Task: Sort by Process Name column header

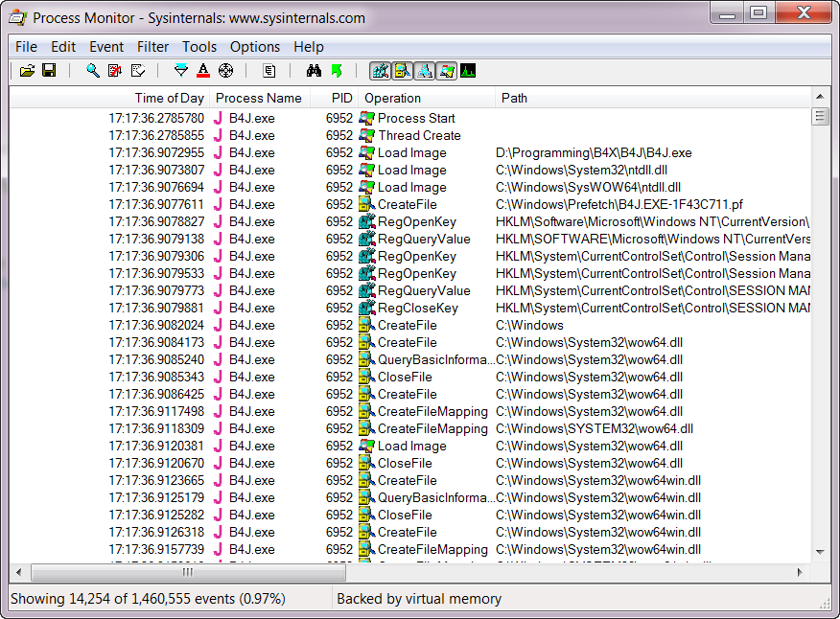Action: 259,98
